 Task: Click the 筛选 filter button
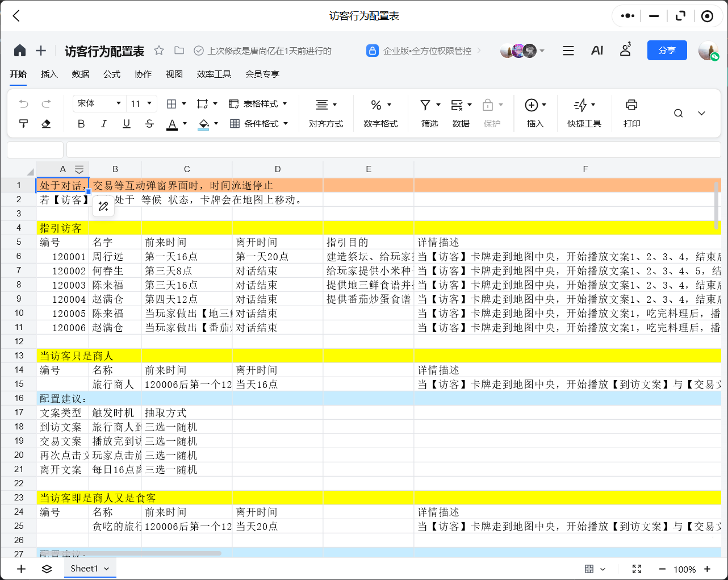[430, 113]
